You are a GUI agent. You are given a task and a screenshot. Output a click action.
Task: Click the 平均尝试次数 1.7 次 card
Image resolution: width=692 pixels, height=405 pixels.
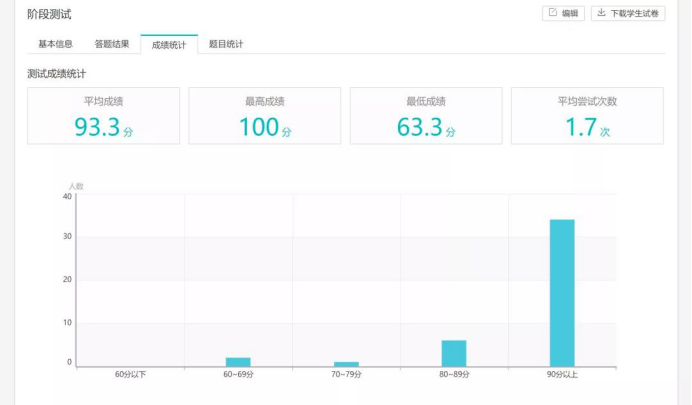(x=587, y=116)
